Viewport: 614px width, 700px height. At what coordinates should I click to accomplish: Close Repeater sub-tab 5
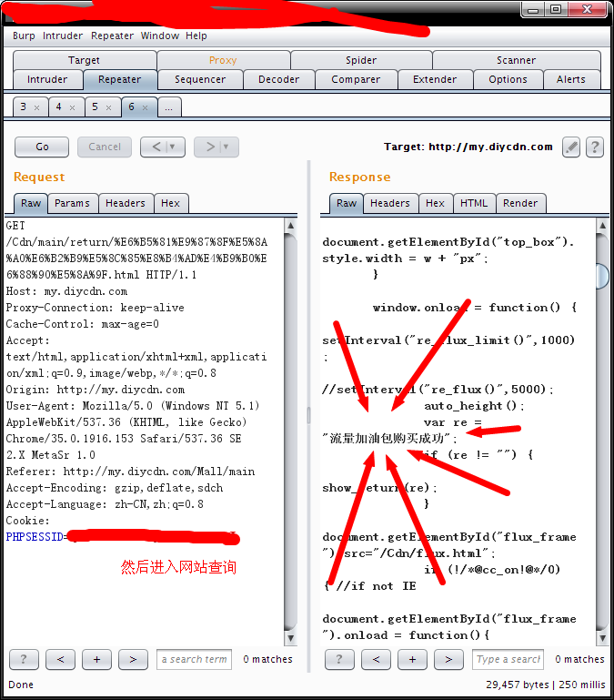tap(108, 107)
